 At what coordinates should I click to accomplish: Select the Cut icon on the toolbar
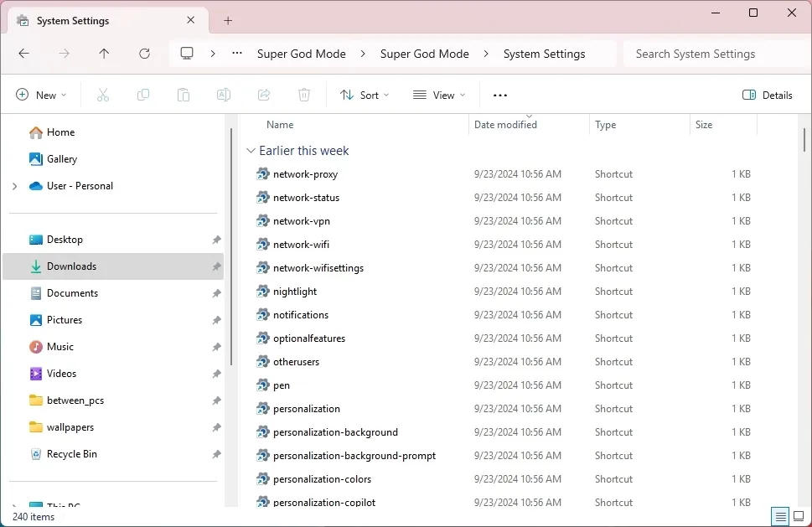102,95
